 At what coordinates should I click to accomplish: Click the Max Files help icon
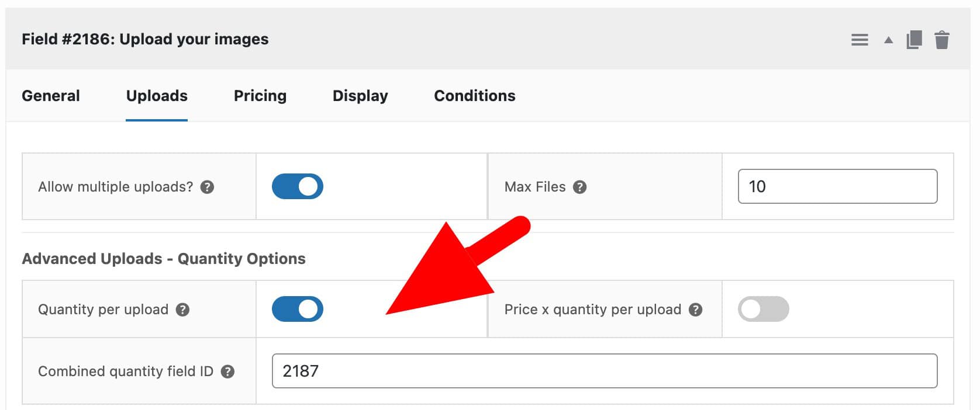tap(579, 187)
